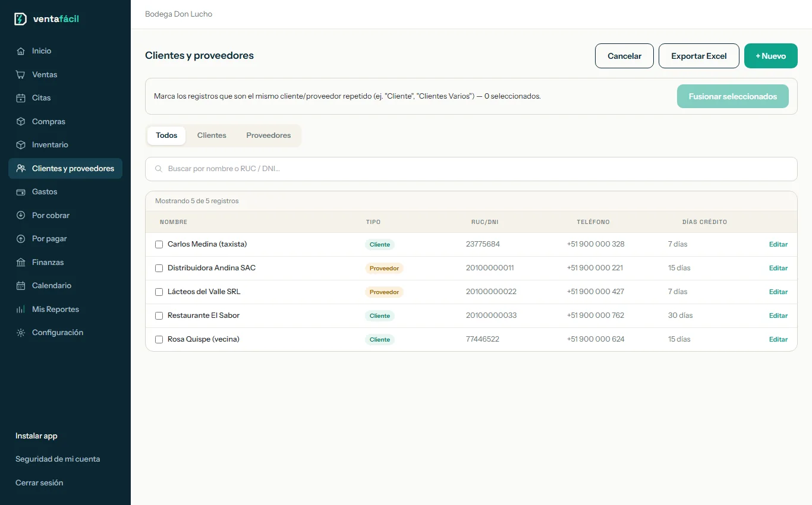
Task: Click the Clientes y proveedores people icon
Action: [21, 169]
